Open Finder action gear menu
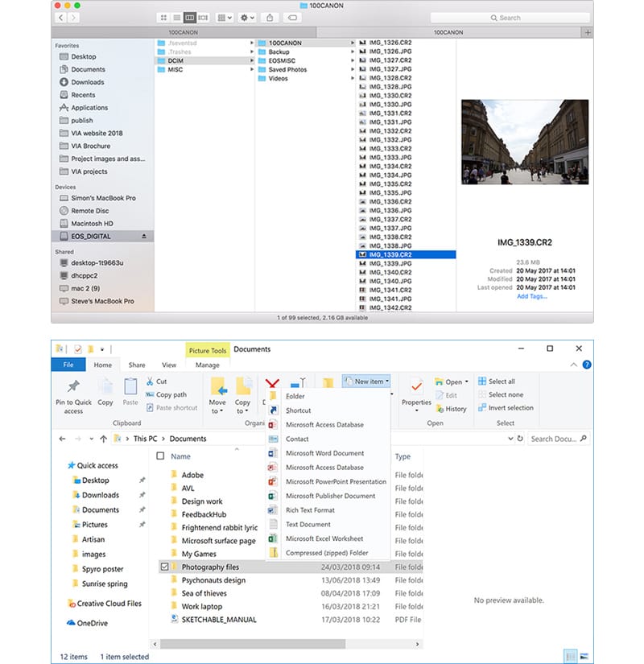The width and height of the screenshot is (644, 664). pos(247,18)
